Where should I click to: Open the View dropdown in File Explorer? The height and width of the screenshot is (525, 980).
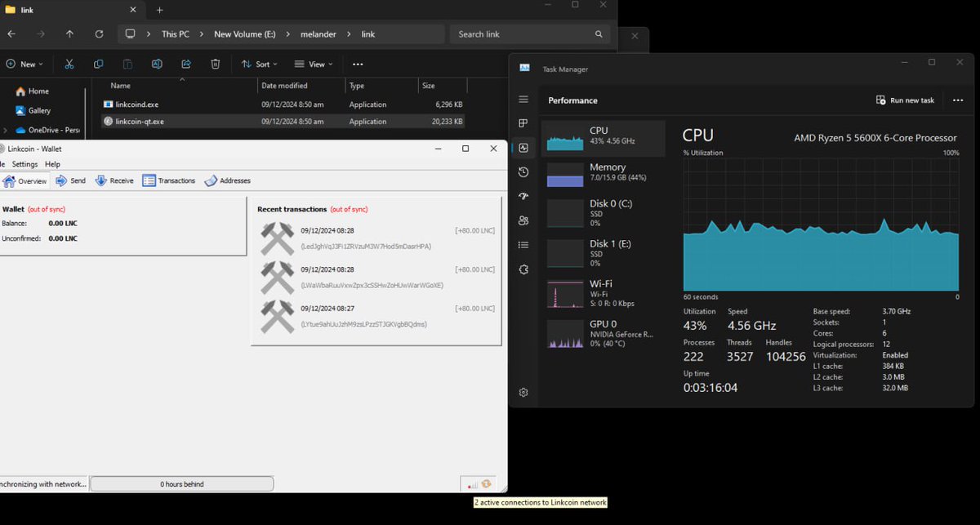[x=314, y=64]
